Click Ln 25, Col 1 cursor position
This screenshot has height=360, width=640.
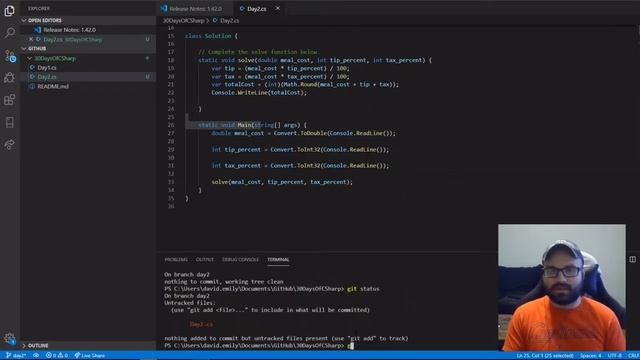pyautogui.click(x=545, y=356)
